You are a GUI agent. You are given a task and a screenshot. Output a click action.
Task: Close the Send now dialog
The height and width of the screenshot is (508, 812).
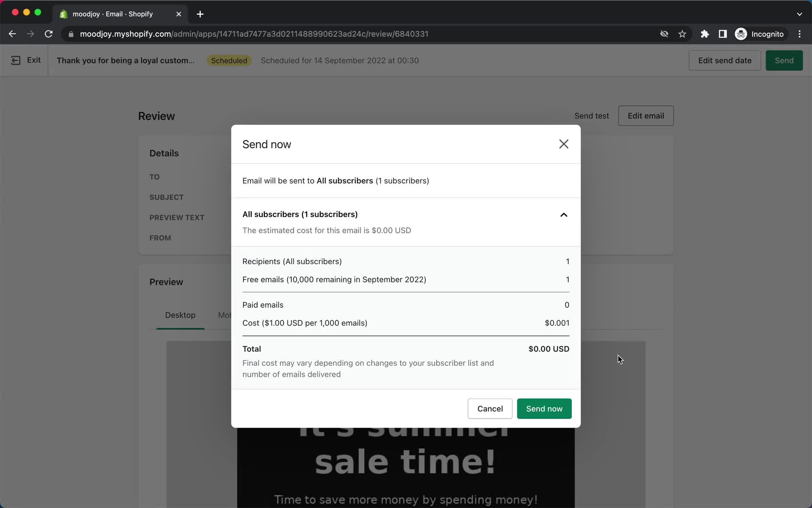(563, 144)
